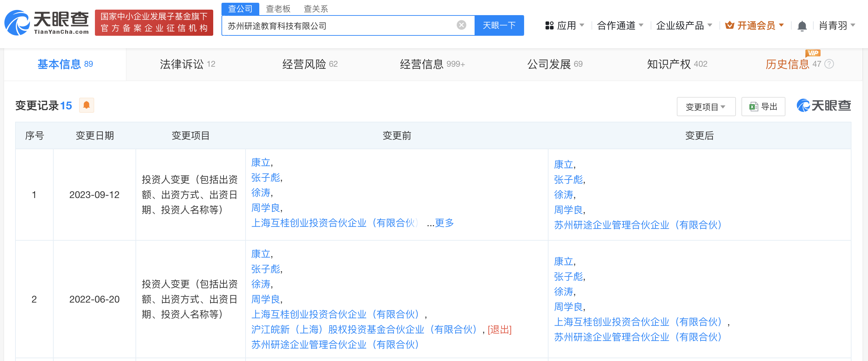Open 徐涛 in 变更后 of row 1
The height and width of the screenshot is (361, 868).
[x=563, y=195]
